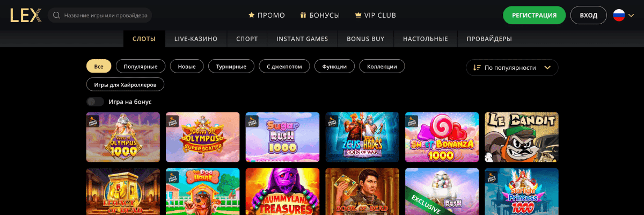Viewport: 644px width, 215px height.
Task: Switch to the LIVE-КАЗИНО tab
Action: pyautogui.click(x=196, y=39)
